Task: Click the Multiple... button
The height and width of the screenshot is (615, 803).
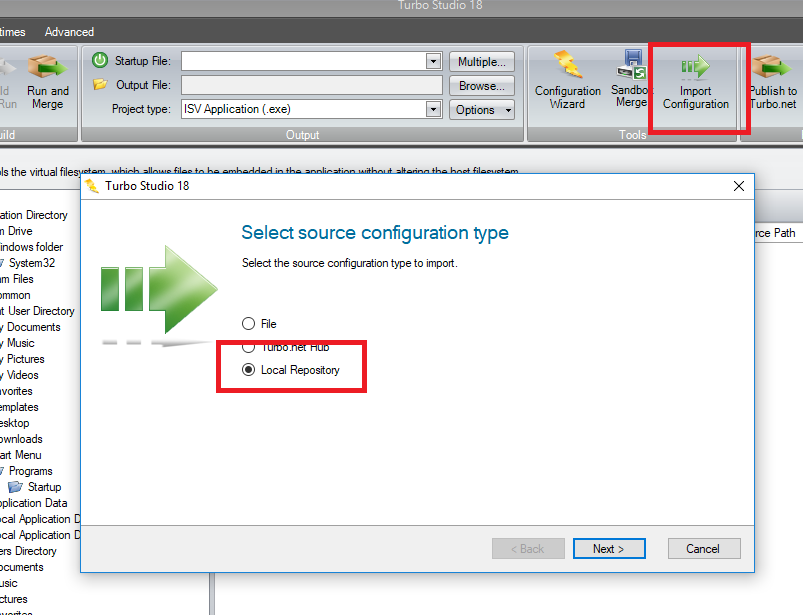Action: tap(482, 61)
